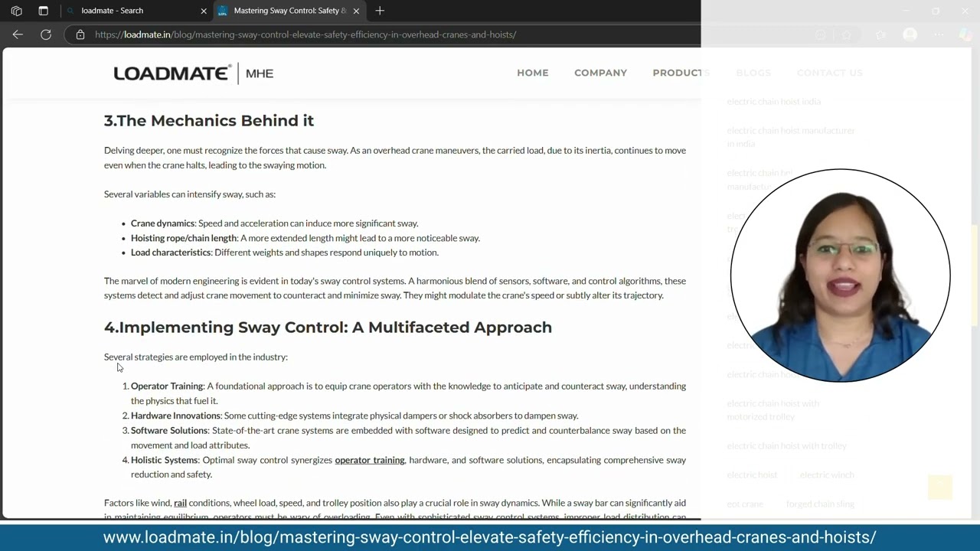Open the BLOGS menu item
The height and width of the screenshot is (551, 980).
[x=753, y=73]
